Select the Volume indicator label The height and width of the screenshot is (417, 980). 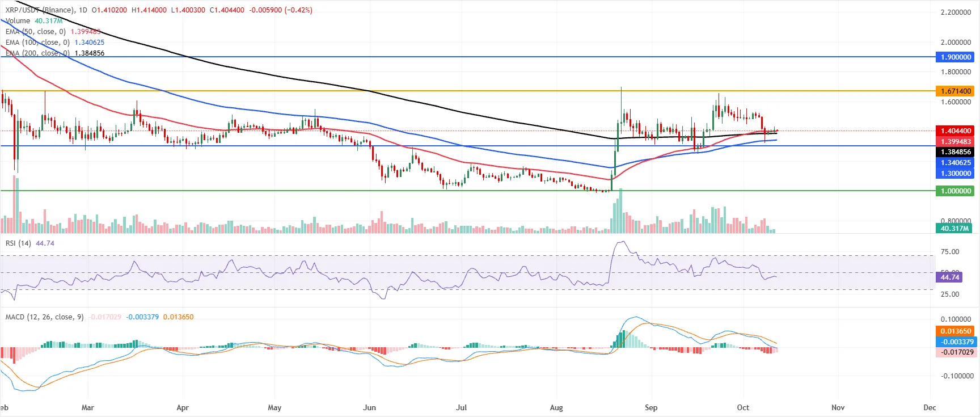pyautogui.click(x=18, y=21)
